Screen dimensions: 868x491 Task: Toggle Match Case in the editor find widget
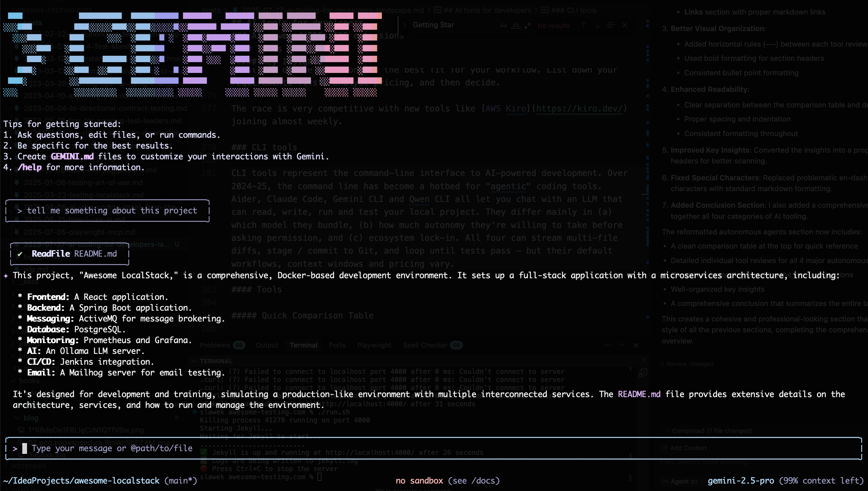pos(503,25)
